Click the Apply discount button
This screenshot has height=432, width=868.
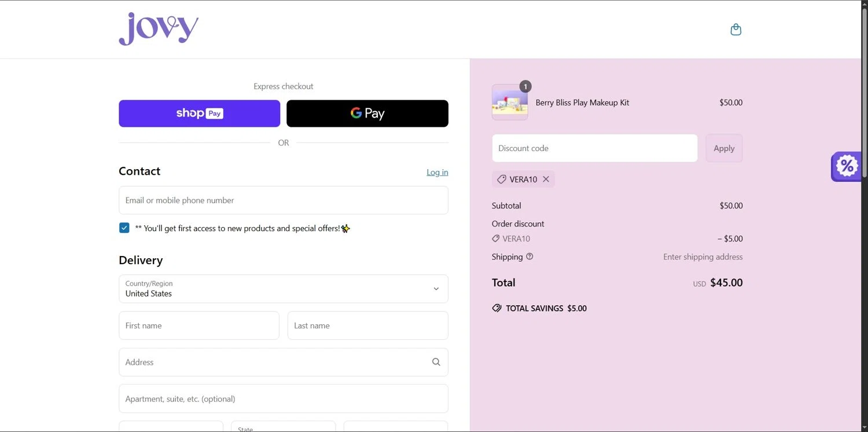[724, 148]
